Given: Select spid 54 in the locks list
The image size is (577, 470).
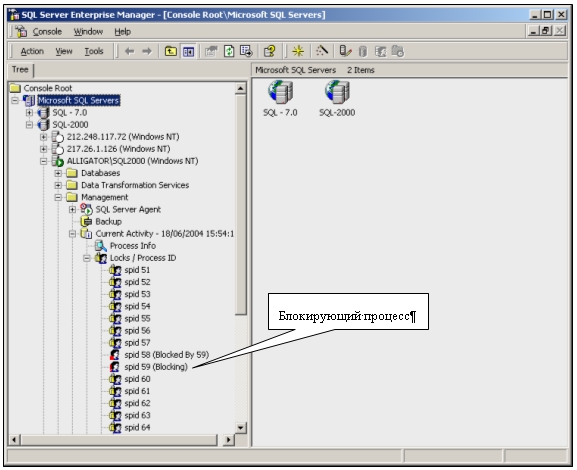Looking at the screenshot, I should [x=137, y=306].
